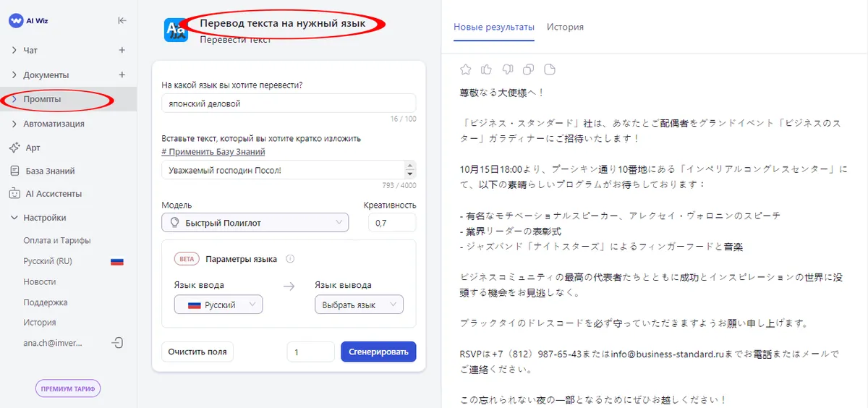Add a new chat with the plus icon
The height and width of the screenshot is (408, 868).
[x=122, y=51]
